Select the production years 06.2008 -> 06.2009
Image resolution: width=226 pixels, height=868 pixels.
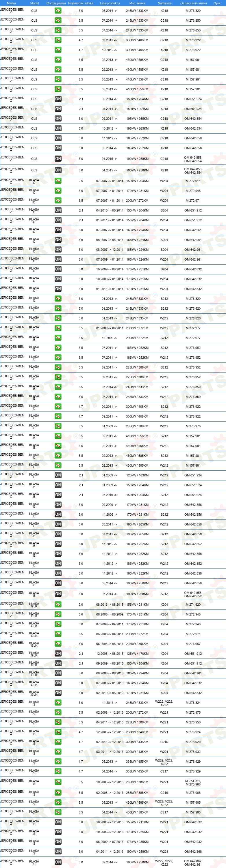[x=110, y=614]
